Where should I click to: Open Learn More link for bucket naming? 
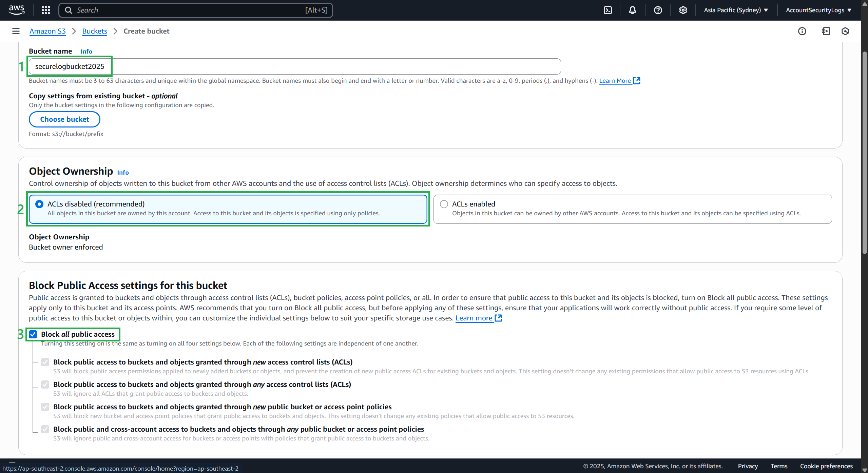coord(615,81)
